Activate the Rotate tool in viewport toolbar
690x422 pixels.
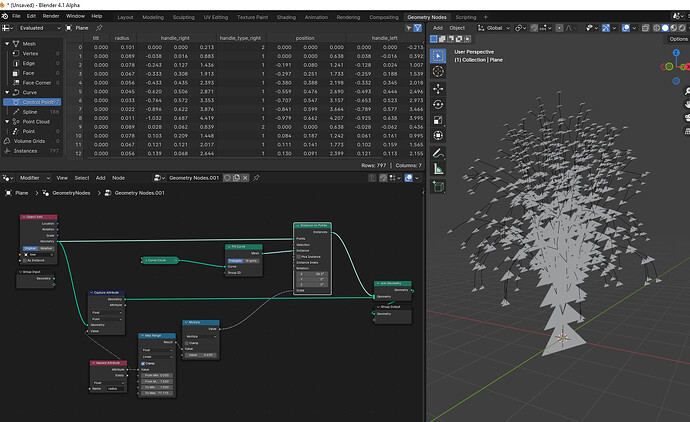[x=438, y=104]
